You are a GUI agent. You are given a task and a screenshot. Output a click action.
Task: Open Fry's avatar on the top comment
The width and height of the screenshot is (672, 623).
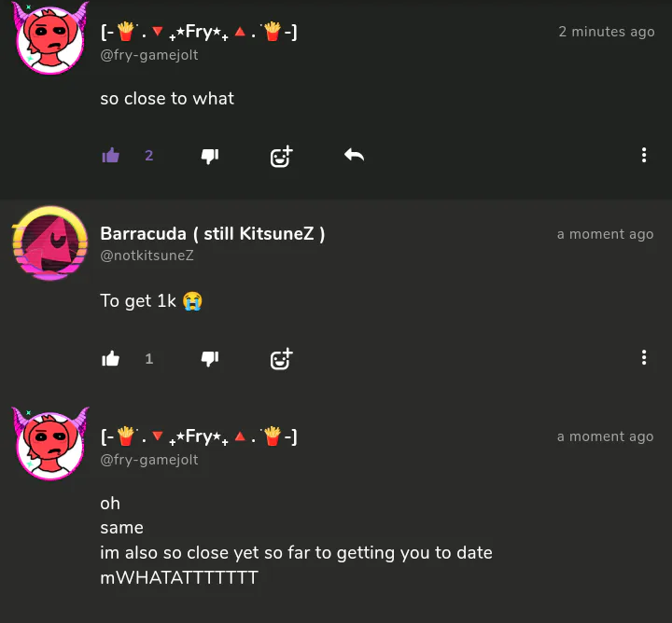(50, 39)
